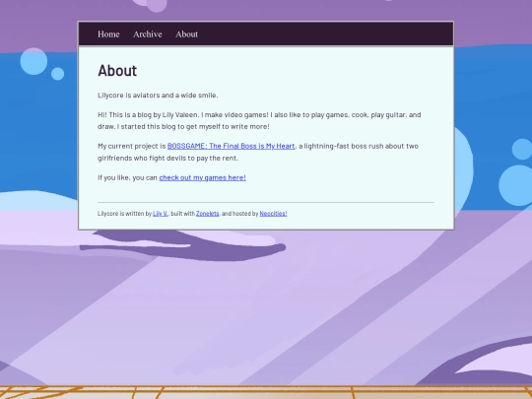Select the About nav item
This screenshot has width=532, height=399.
coord(186,34)
